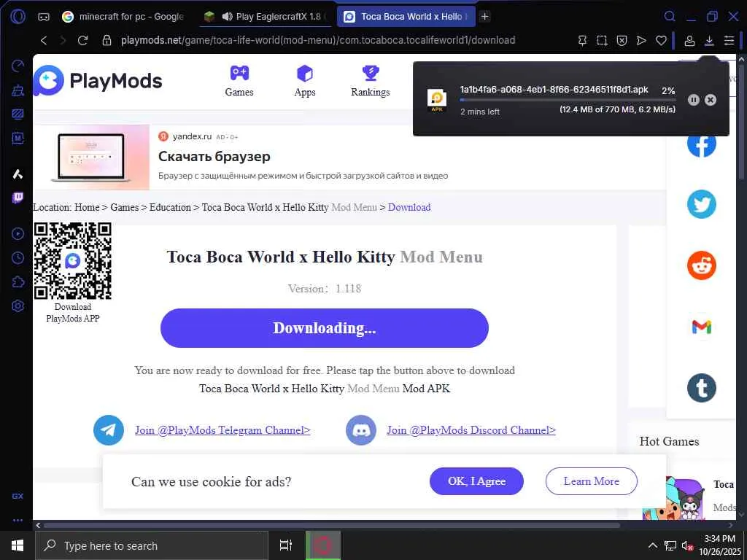The image size is (747, 560).
Task: Open the tab search magnifier icon
Action: [x=670, y=17]
